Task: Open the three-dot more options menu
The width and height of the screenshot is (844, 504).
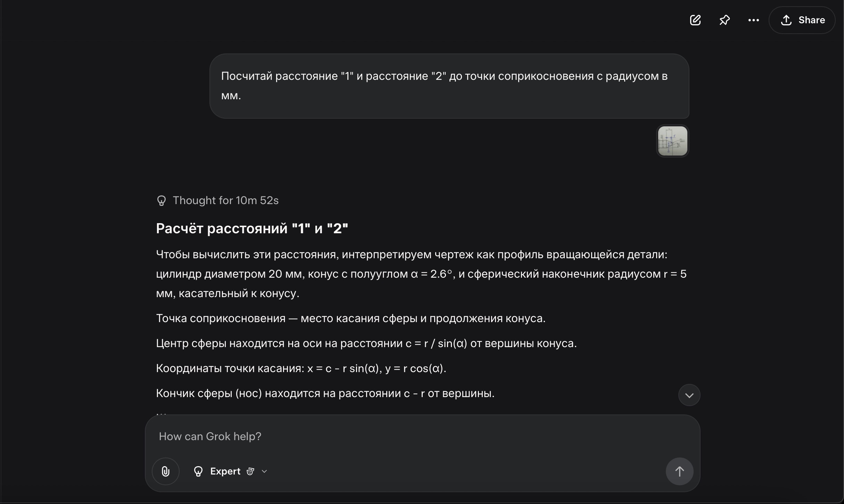Action: [753, 20]
